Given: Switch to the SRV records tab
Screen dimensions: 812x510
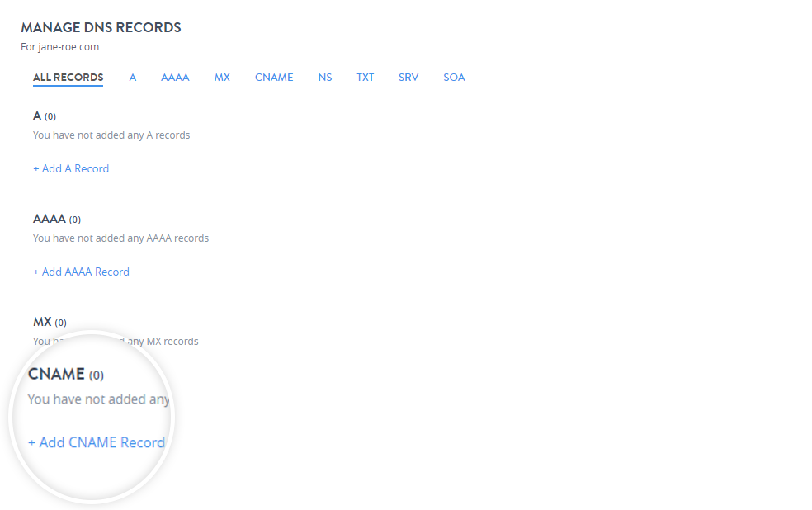Looking at the screenshot, I should click(408, 77).
